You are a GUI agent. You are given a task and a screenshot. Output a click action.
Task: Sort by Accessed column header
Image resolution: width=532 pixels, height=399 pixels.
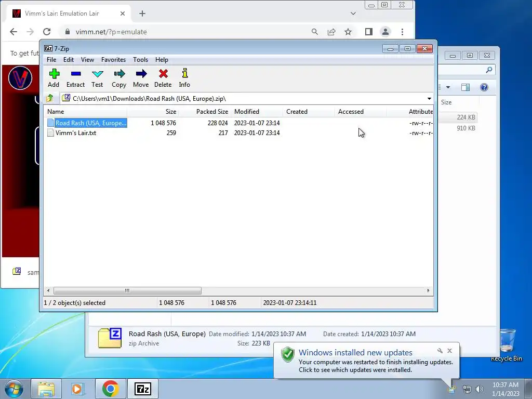[361, 112]
